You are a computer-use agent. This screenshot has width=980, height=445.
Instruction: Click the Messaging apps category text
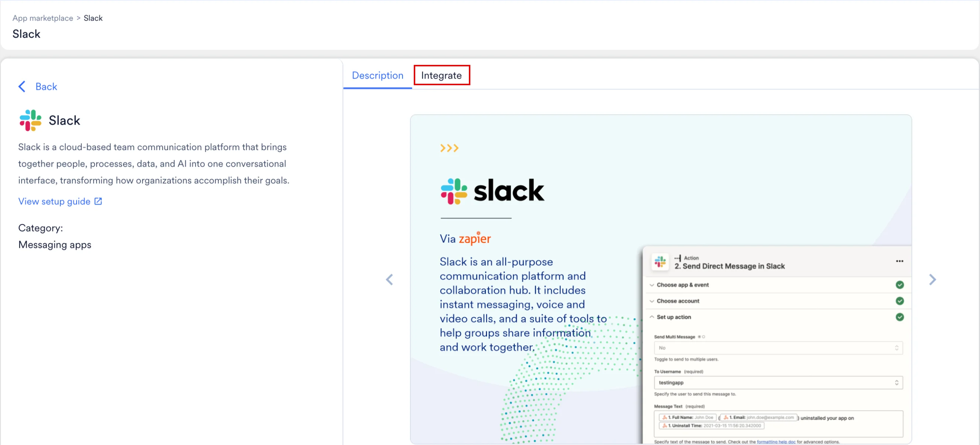pos(55,245)
